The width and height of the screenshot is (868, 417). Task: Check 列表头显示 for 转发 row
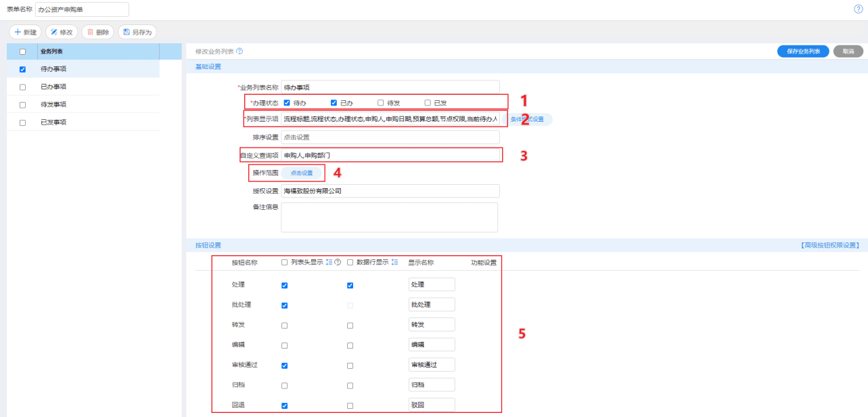[x=284, y=326]
